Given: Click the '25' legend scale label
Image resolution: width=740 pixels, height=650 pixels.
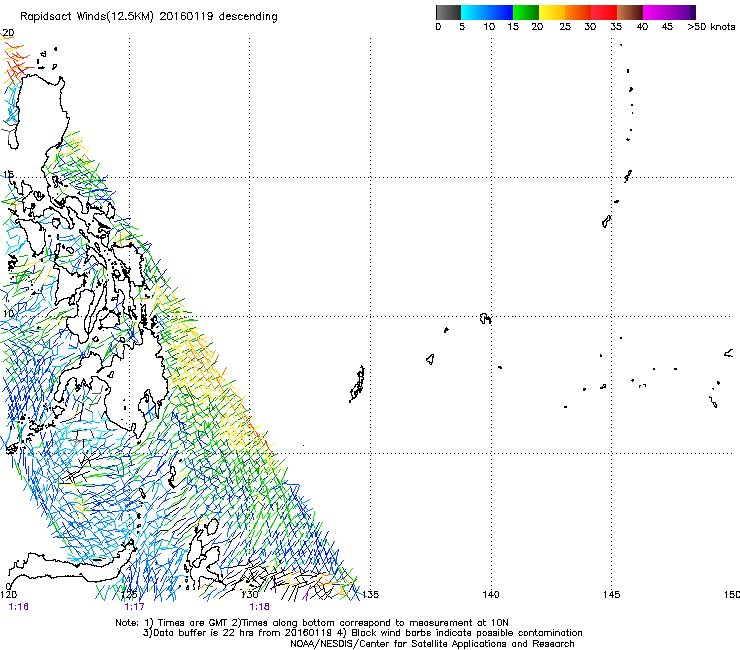Looking at the screenshot, I should 565,27.
